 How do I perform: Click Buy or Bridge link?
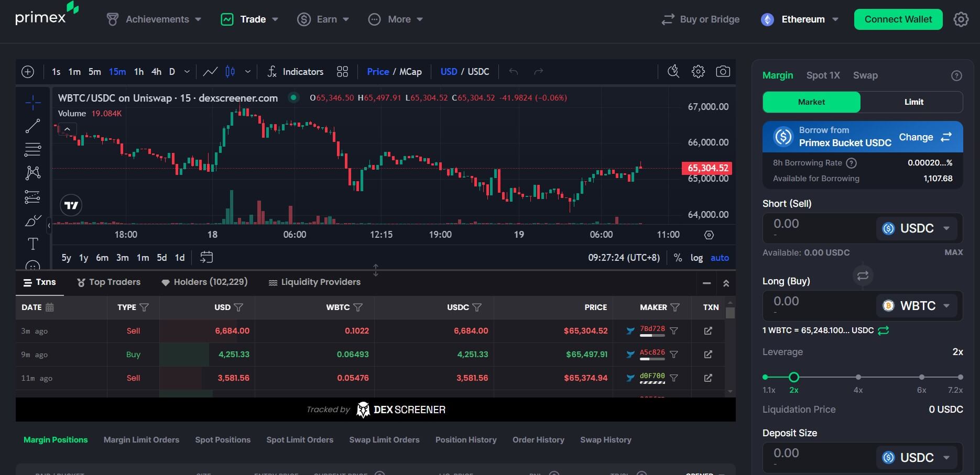[701, 19]
